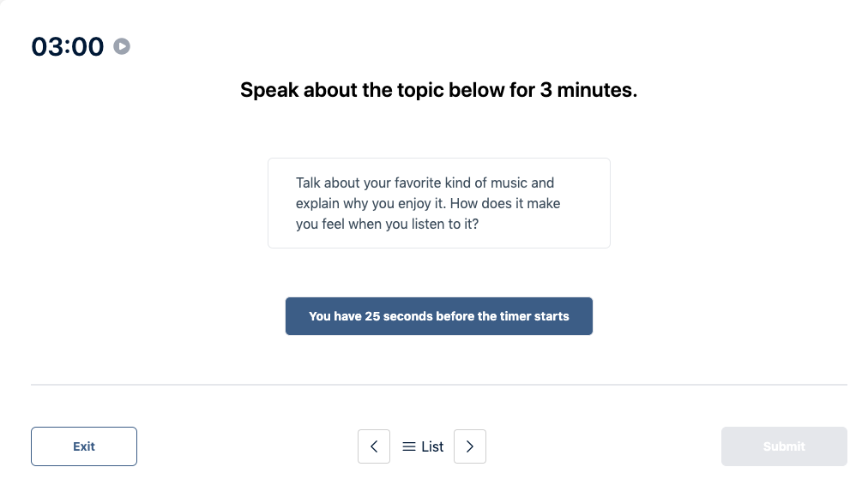This screenshot has width=868, height=497.
Task: Click the speaking instructions heading text
Action: (x=438, y=90)
